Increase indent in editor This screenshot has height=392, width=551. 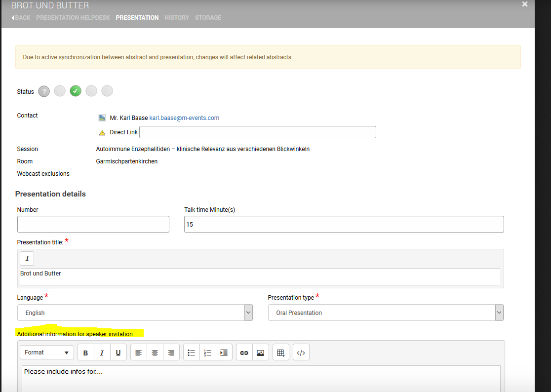[x=224, y=353]
